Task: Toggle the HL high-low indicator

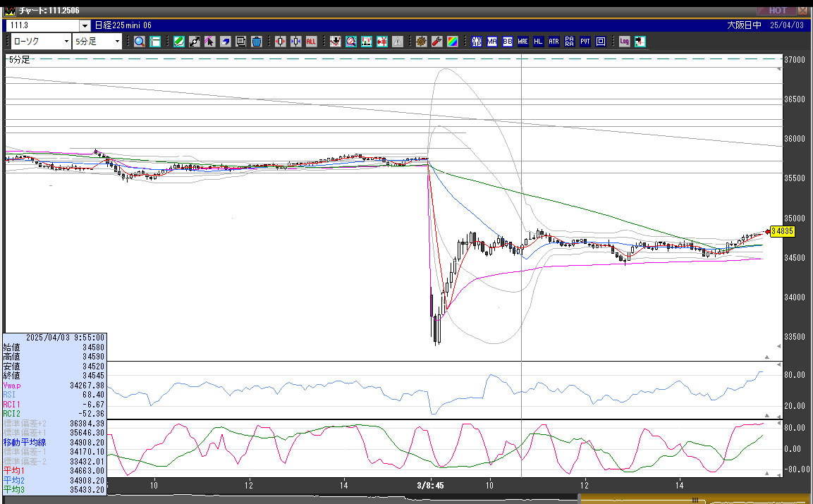Action: click(538, 42)
